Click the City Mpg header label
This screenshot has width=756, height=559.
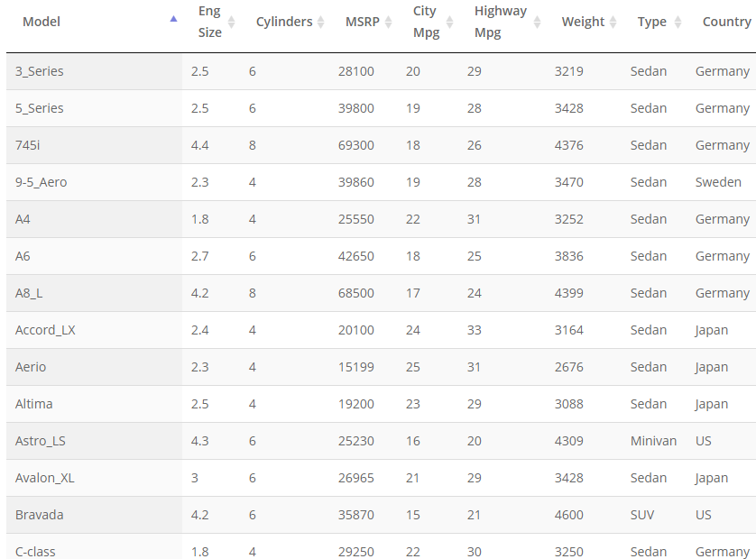click(x=426, y=22)
